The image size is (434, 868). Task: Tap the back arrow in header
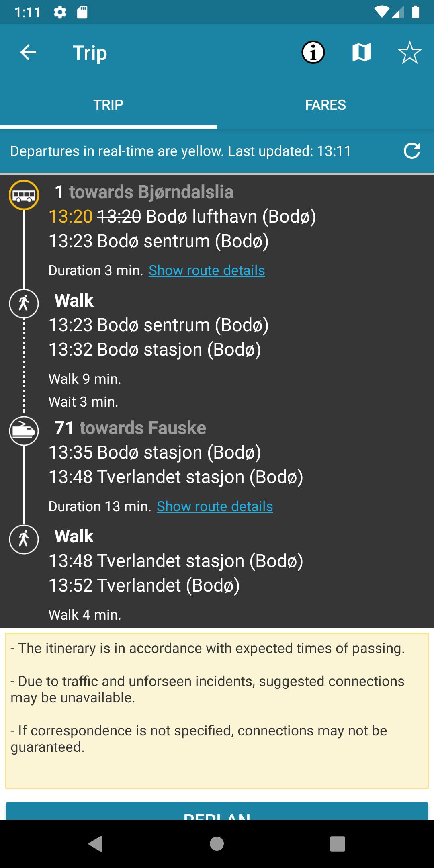coord(28,53)
